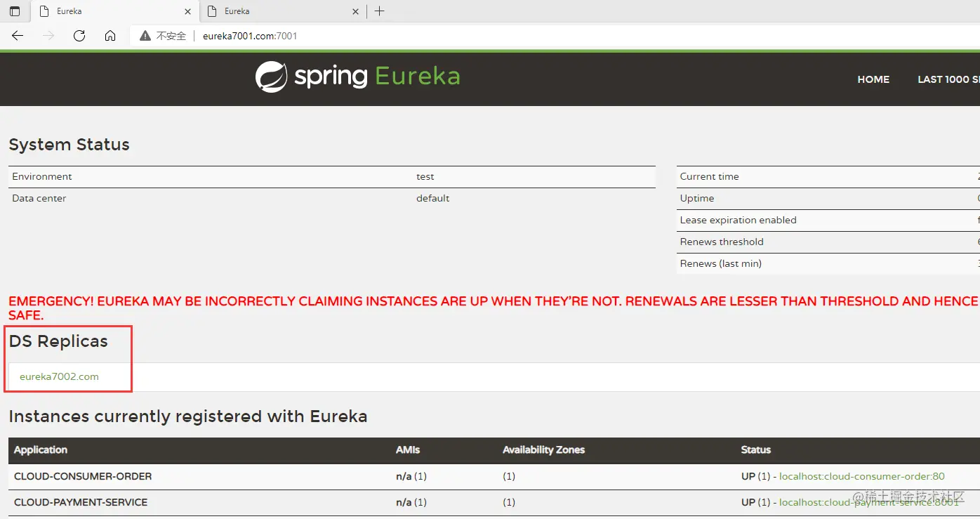Open localhost:cloud-consumer-order:80 instance link
The width and height of the screenshot is (980, 519).
point(862,476)
